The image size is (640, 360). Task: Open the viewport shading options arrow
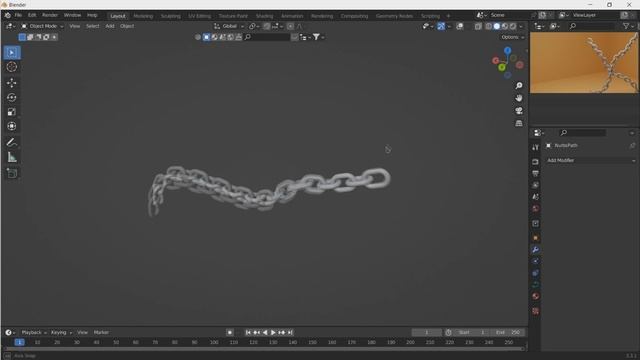(521, 26)
